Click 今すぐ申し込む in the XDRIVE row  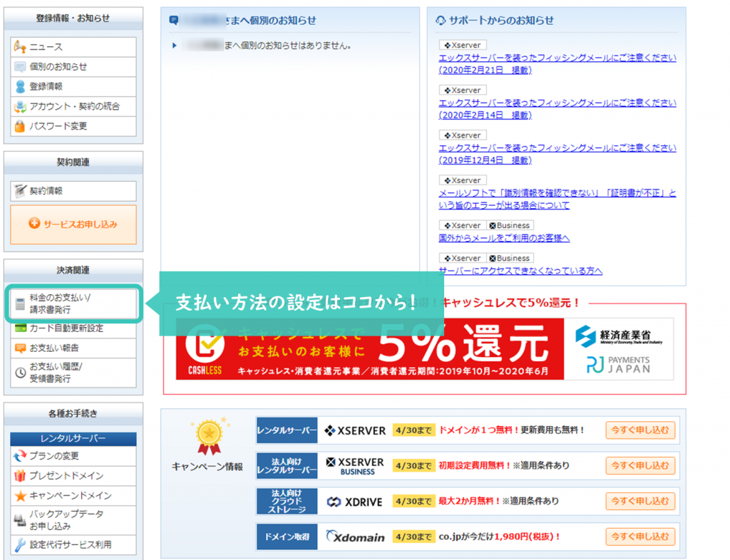[x=640, y=501]
